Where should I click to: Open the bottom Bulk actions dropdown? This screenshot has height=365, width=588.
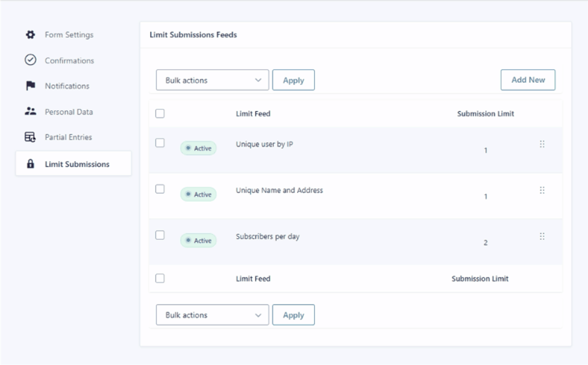point(213,315)
